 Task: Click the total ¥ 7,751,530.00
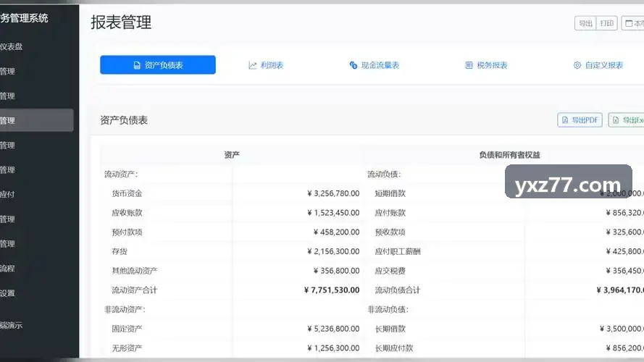coord(332,290)
